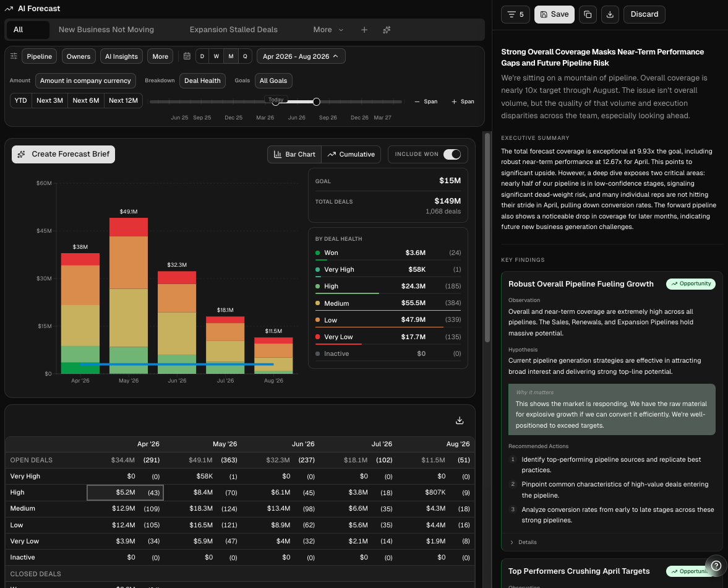Click the plus icon to add view tab
728x588 pixels.
364,30
